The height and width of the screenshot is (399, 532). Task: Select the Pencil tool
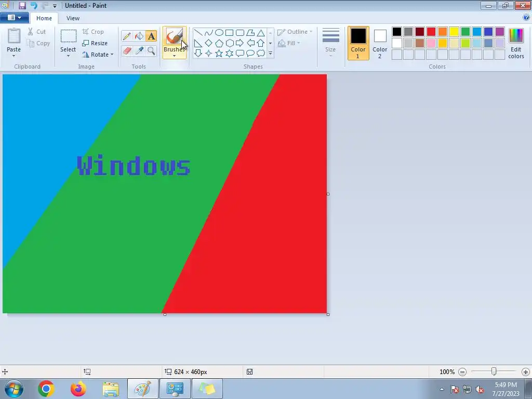coord(127,36)
